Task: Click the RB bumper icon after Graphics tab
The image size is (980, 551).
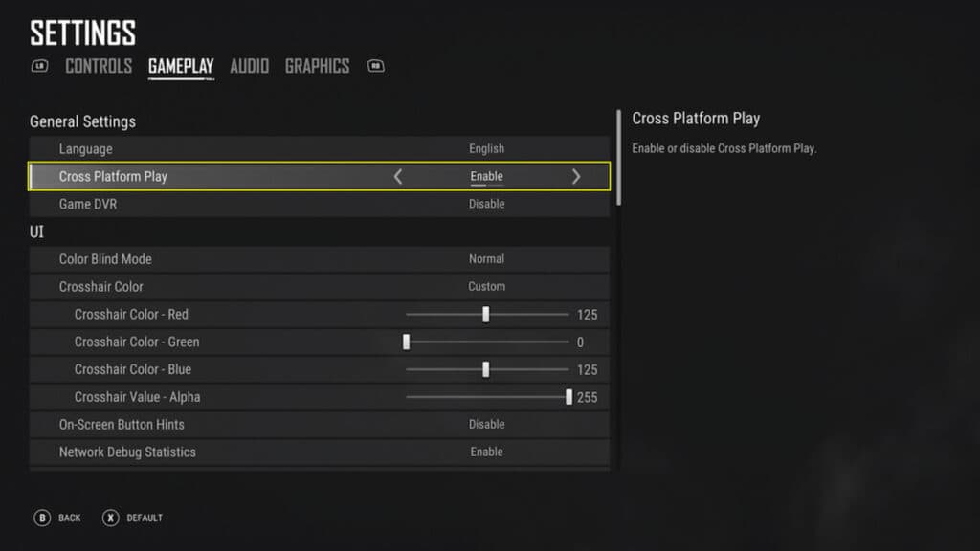Action: (x=375, y=66)
